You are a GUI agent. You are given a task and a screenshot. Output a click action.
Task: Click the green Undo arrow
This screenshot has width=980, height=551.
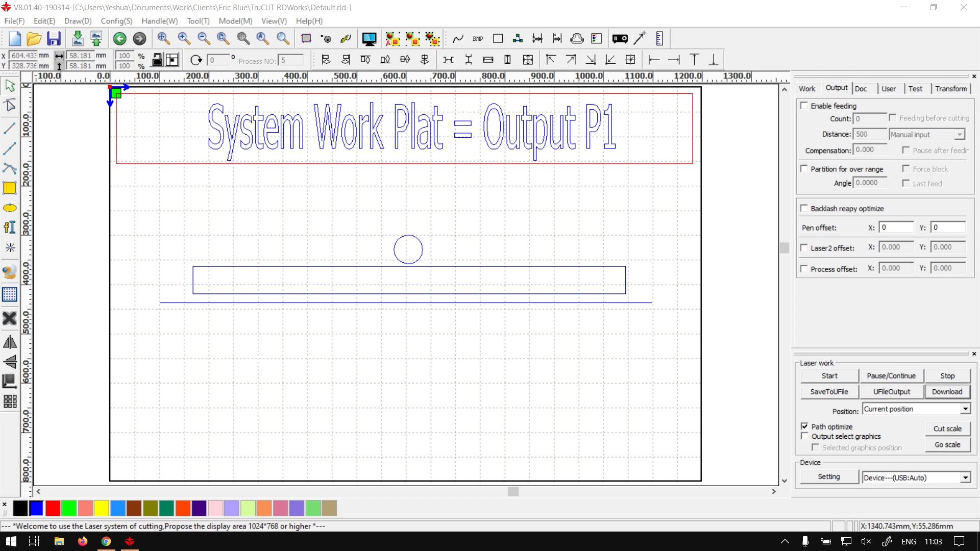tap(120, 39)
